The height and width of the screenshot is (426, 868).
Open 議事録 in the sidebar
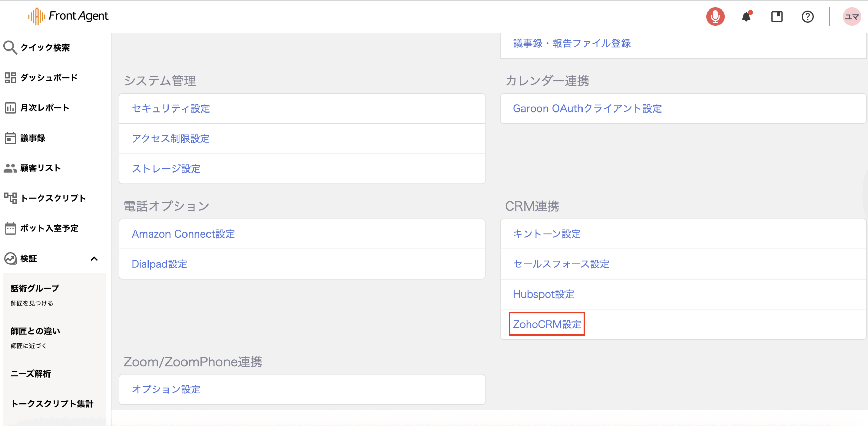[x=33, y=138]
